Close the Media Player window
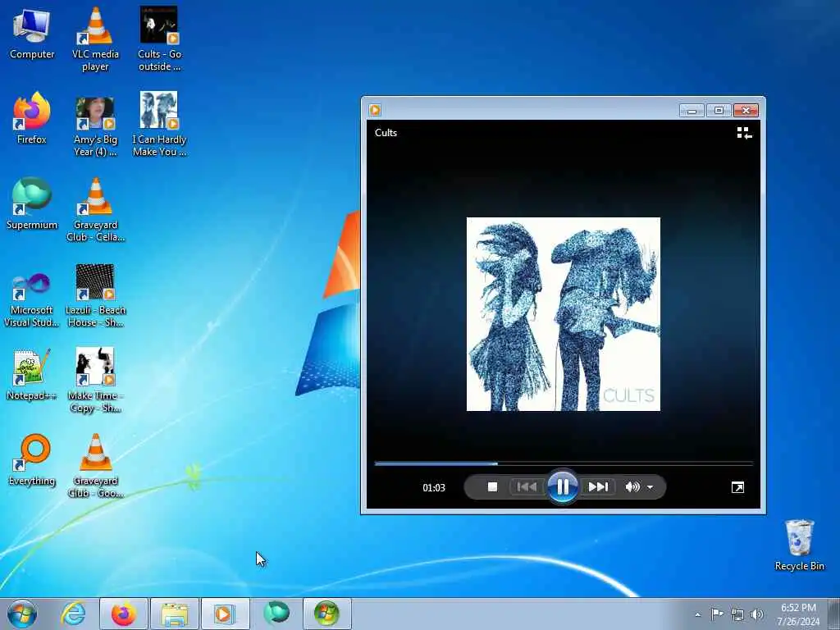This screenshot has height=630, width=840. click(x=746, y=111)
